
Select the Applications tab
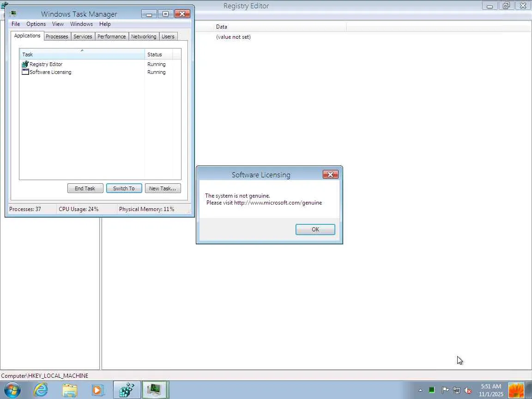pyautogui.click(x=27, y=36)
